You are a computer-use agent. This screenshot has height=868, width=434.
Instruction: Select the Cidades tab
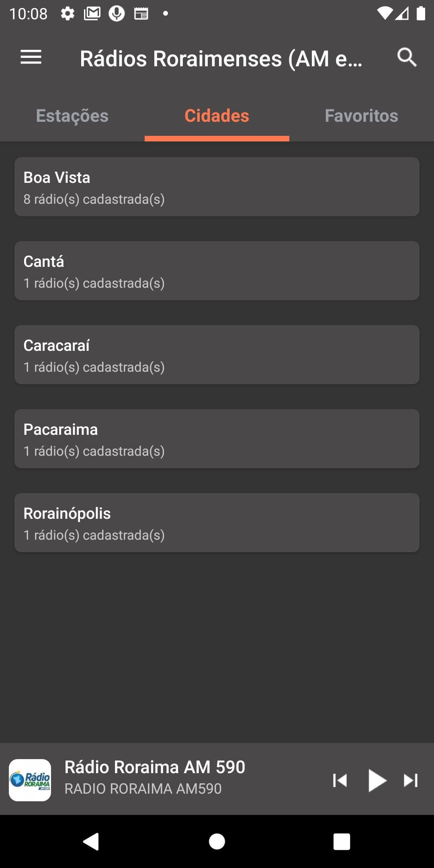coord(217,116)
